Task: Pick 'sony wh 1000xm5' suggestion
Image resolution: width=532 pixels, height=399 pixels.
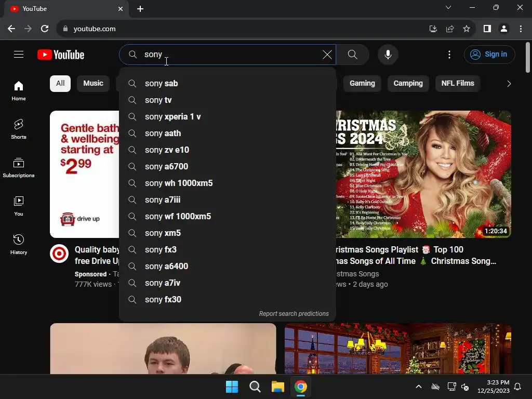Action: point(228,183)
